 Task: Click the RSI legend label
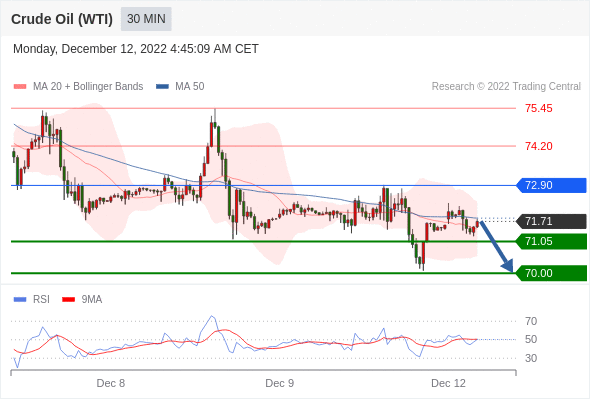coord(41,300)
